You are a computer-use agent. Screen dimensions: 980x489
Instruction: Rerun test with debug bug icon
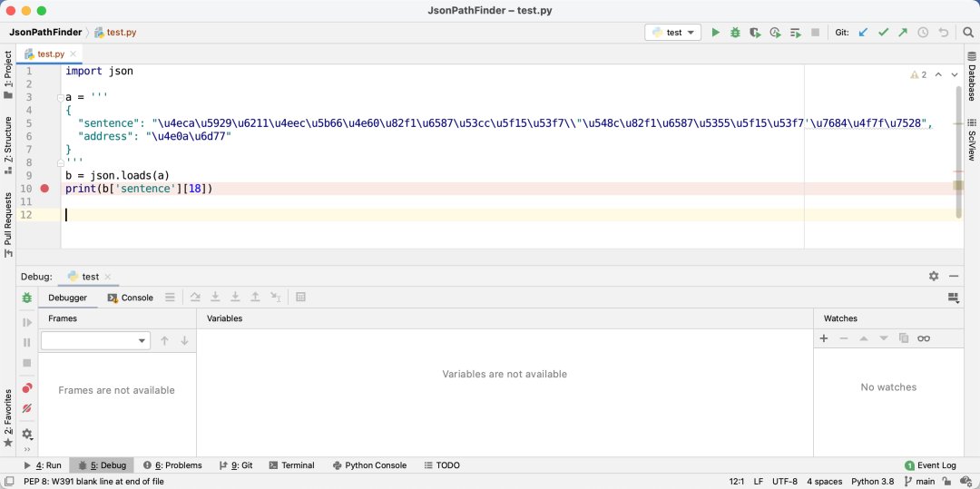click(26, 298)
